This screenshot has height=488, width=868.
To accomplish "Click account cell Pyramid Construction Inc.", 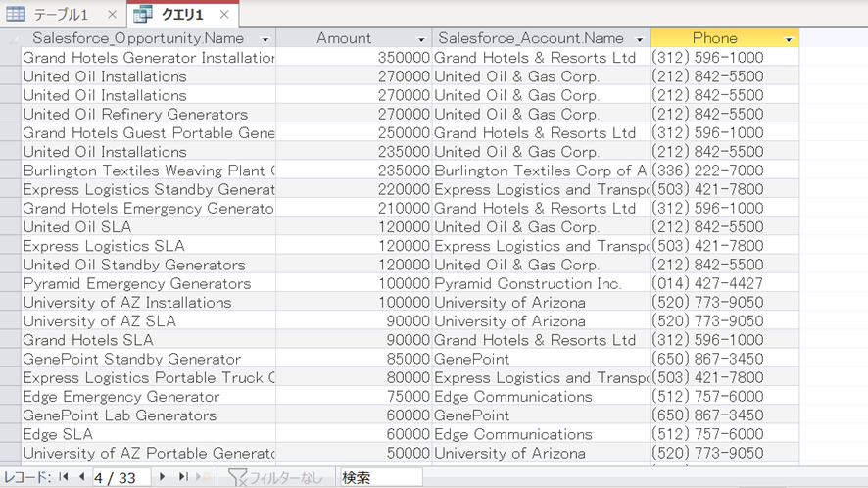I will 541,283.
